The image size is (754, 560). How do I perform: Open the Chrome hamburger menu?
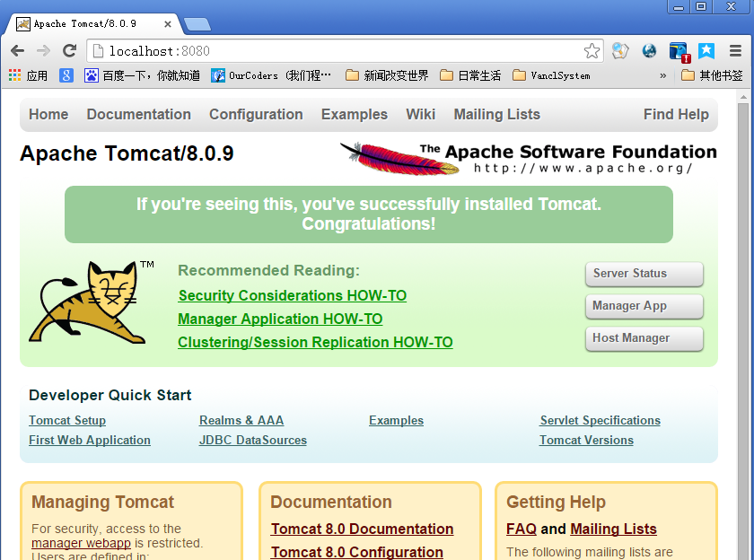click(x=735, y=50)
